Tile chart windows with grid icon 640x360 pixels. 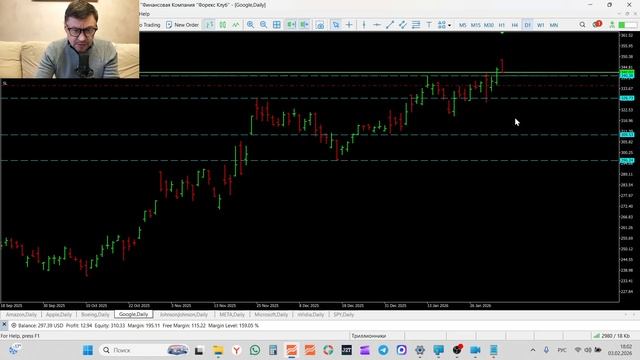click(277, 25)
